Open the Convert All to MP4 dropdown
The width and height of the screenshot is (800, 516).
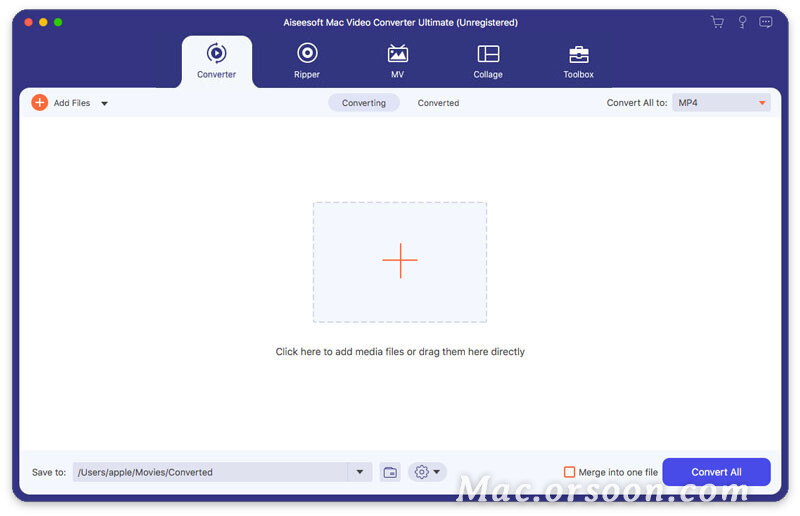tap(721, 103)
